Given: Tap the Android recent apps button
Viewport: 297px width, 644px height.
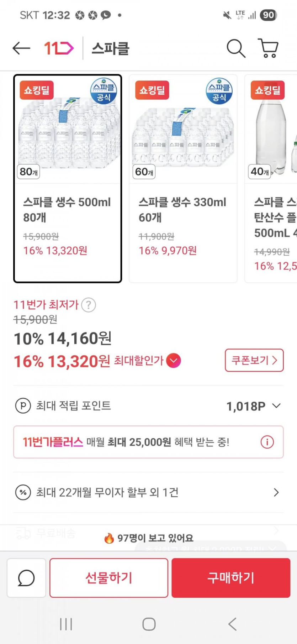Looking at the screenshot, I should click(x=66, y=624).
